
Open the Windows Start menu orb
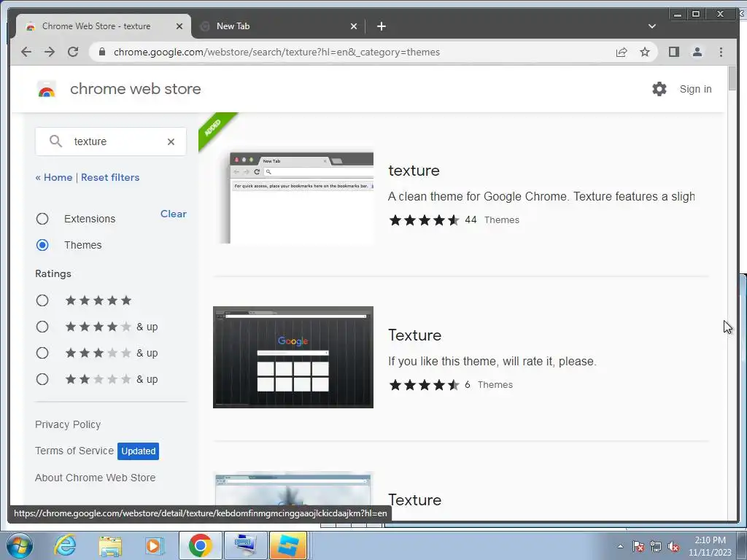(x=18, y=545)
